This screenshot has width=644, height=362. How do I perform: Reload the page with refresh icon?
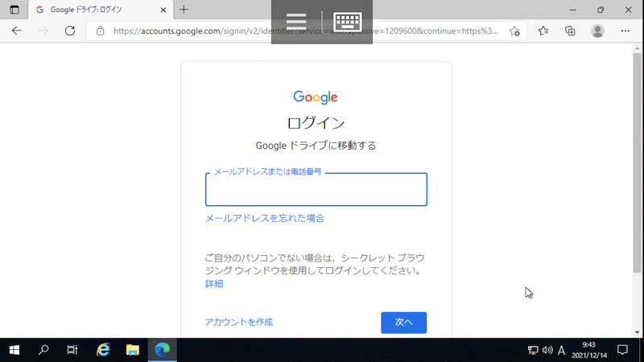tap(70, 31)
